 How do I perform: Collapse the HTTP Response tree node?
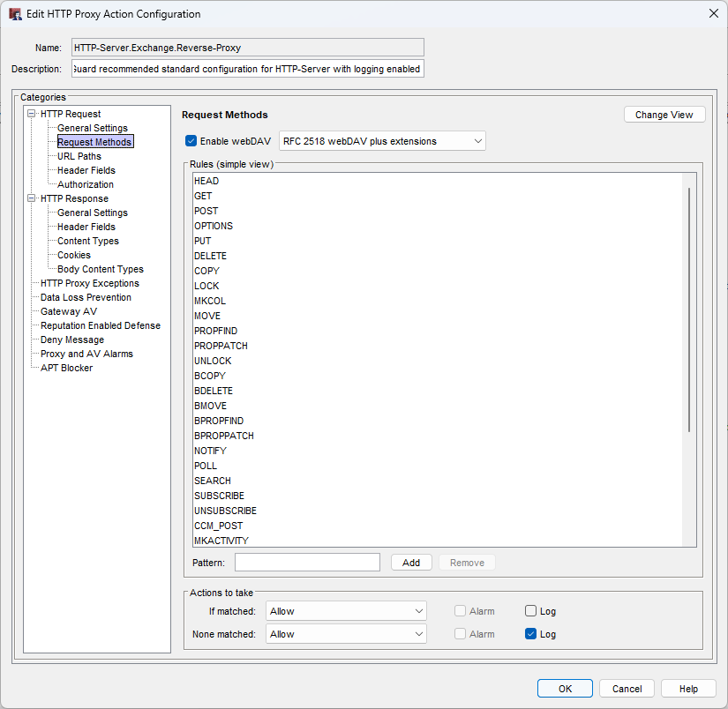pyautogui.click(x=32, y=198)
